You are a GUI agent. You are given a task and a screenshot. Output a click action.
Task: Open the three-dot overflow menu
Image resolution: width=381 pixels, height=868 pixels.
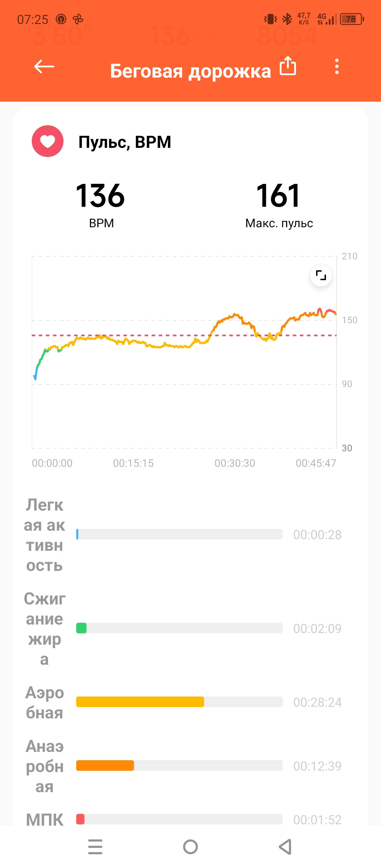[337, 66]
